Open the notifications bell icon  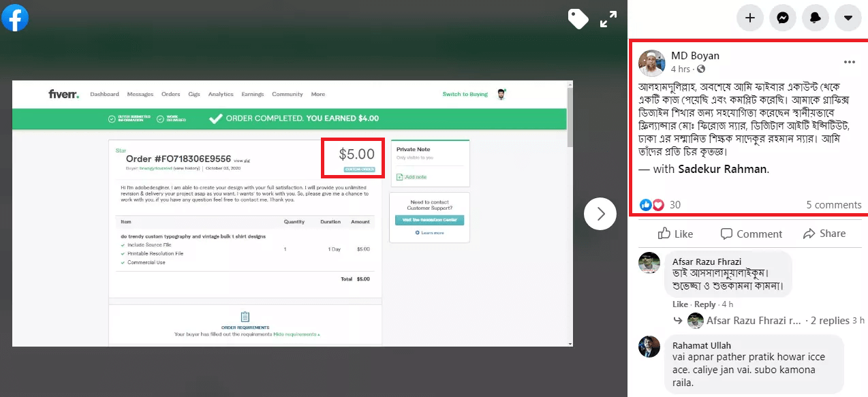point(816,18)
